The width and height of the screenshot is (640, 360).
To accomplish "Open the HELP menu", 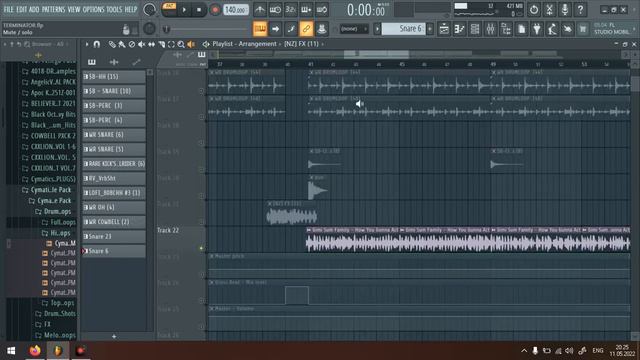I will [131, 9].
